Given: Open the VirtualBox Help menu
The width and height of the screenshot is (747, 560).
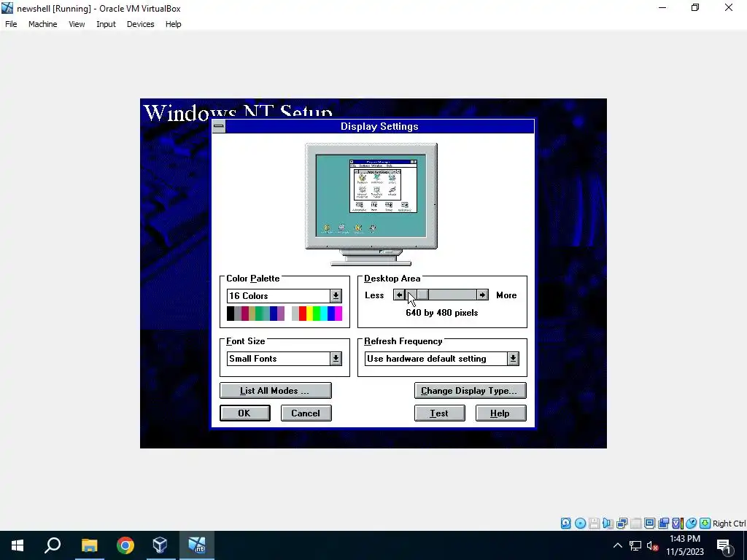Looking at the screenshot, I should (x=174, y=24).
